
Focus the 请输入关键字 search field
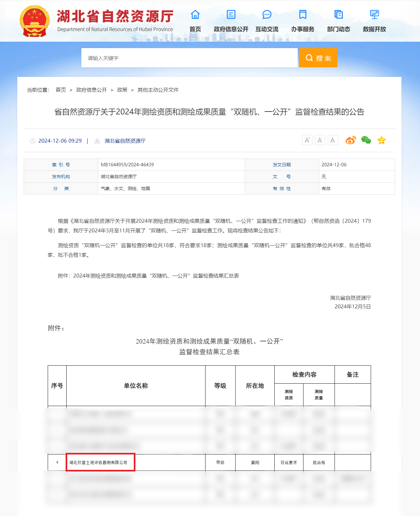[190, 58]
